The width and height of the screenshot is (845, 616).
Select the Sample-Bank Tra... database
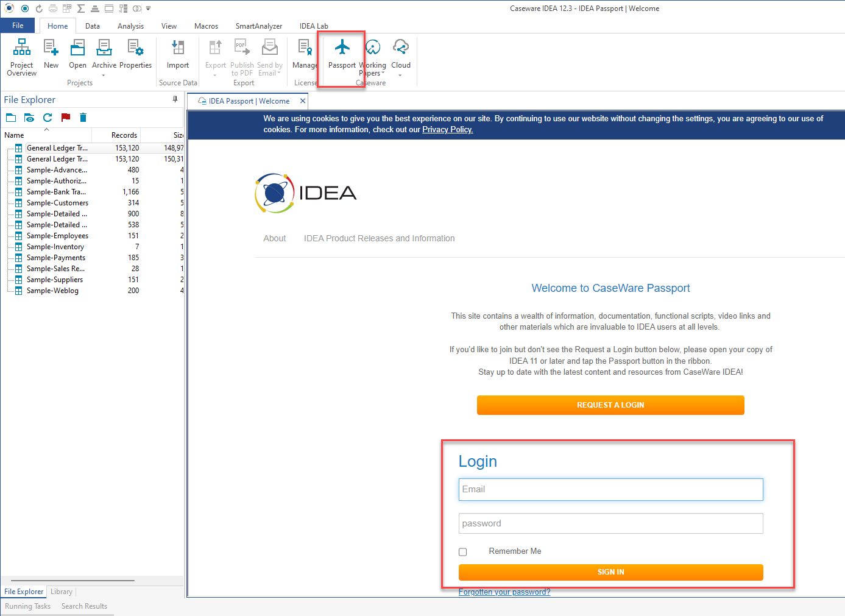coord(56,192)
